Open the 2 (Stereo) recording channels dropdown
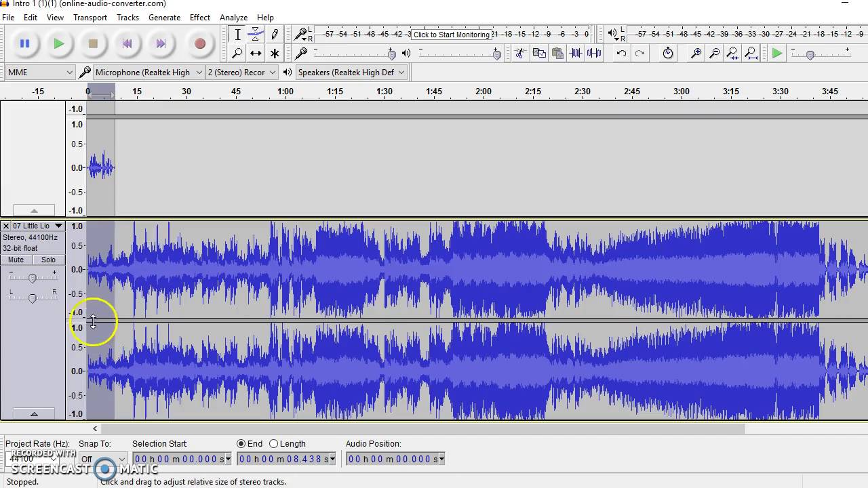The image size is (868, 488). pyautogui.click(x=241, y=73)
